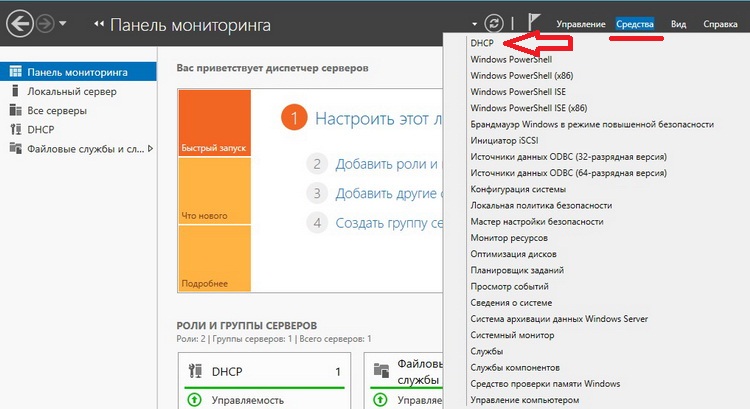Choose Windows PowerShell ISE (x86) entry
This screenshot has width=750, height=409.
[x=529, y=108]
